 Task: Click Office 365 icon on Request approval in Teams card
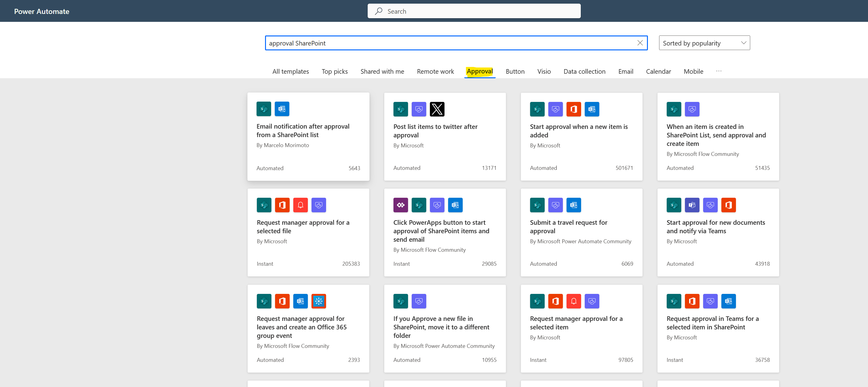click(x=692, y=301)
